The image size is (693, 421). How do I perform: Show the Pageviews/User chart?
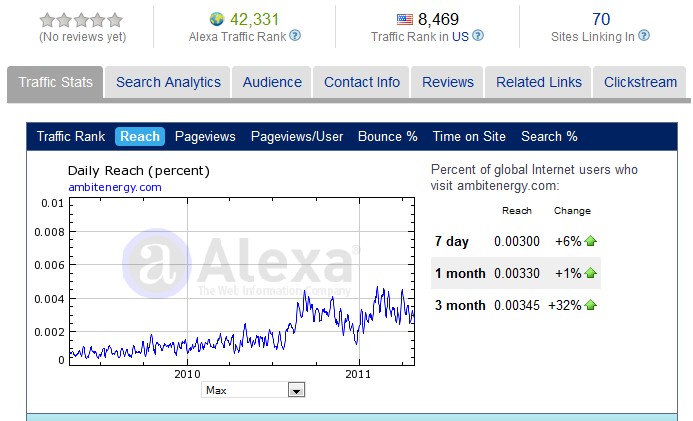297,137
